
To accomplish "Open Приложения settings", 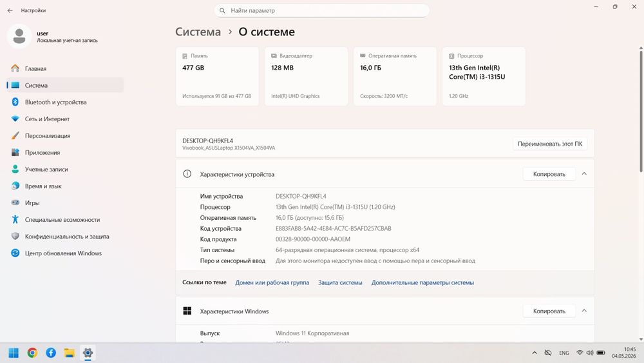I will 65,153.
